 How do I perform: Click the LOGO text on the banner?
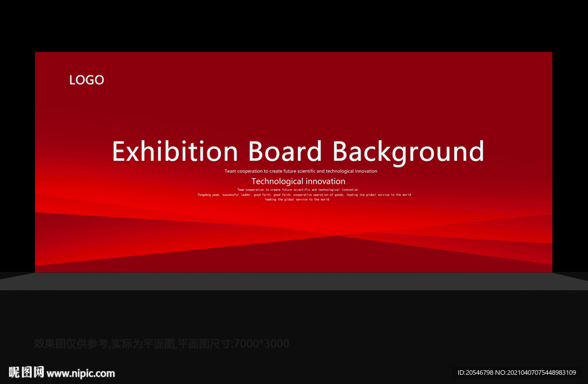tap(87, 80)
